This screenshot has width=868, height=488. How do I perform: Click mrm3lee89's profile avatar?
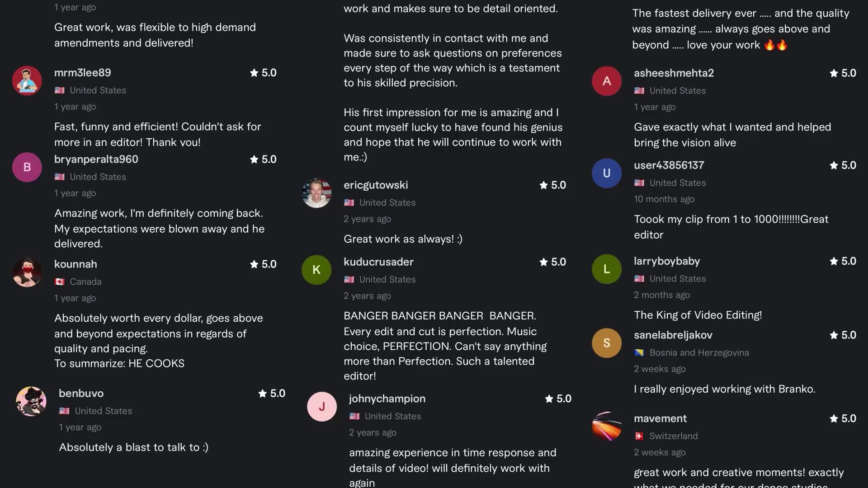tap(27, 81)
